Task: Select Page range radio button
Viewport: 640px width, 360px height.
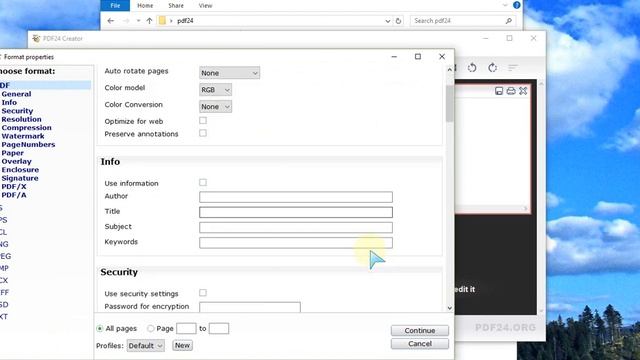Action: pos(151,328)
